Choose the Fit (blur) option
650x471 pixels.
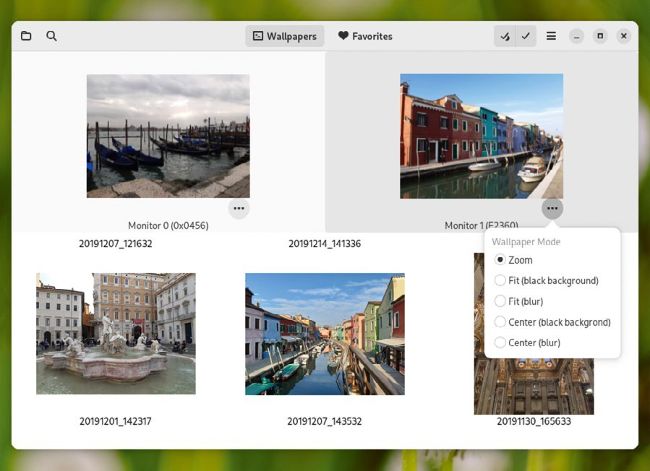pyautogui.click(x=501, y=301)
